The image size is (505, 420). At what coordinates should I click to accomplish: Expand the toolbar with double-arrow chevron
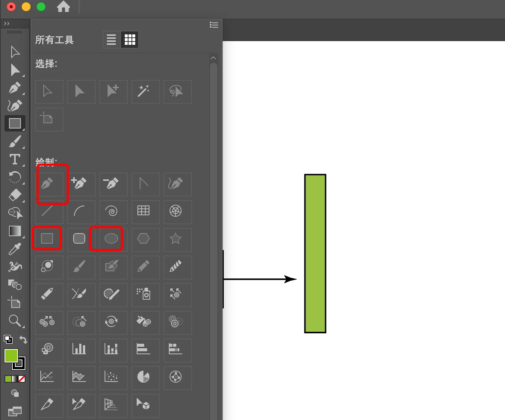(x=7, y=24)
